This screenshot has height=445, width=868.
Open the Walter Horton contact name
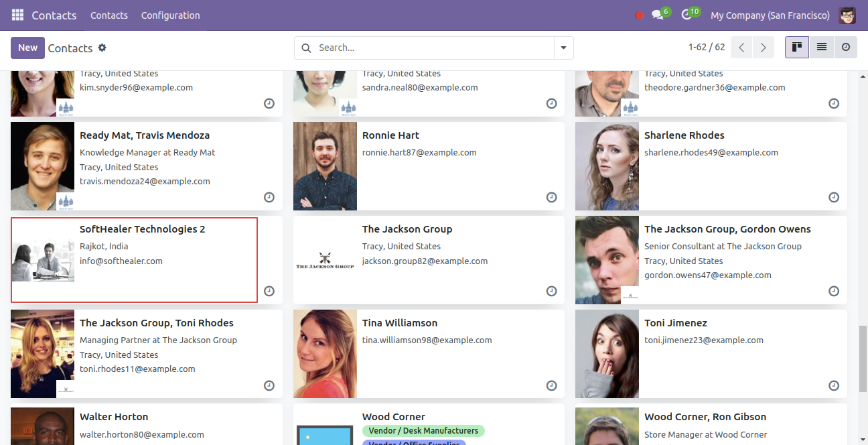click(x=114, y=417)
